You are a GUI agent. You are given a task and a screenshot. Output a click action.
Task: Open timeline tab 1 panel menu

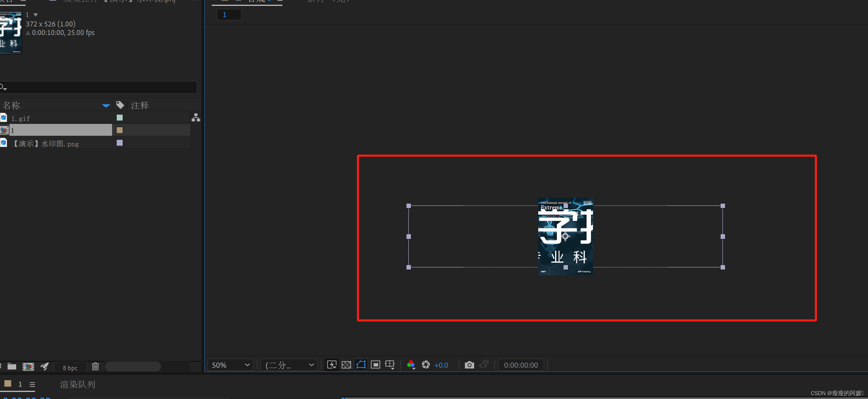pos(32,385)
